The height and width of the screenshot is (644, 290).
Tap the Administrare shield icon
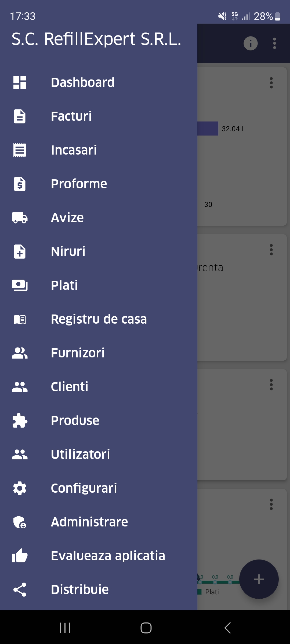[20, 522]
